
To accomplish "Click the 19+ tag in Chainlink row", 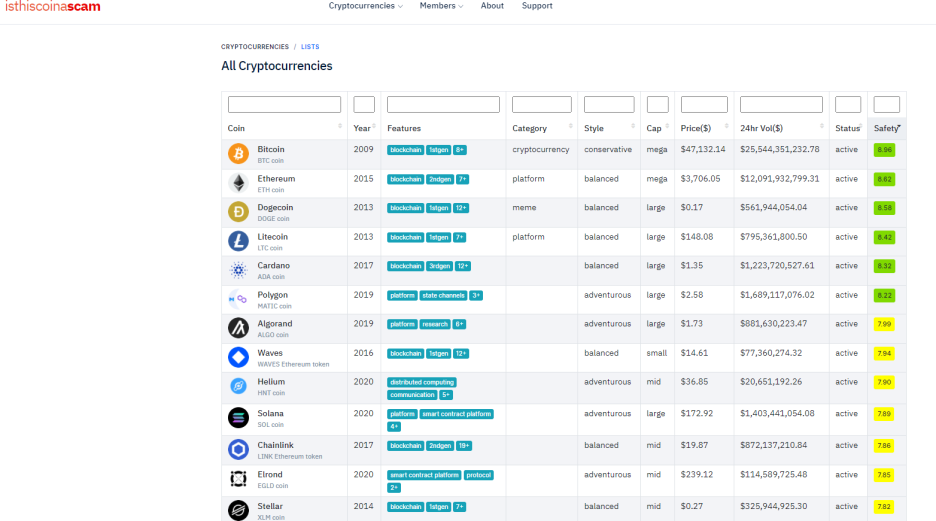I will pos(464,446).
